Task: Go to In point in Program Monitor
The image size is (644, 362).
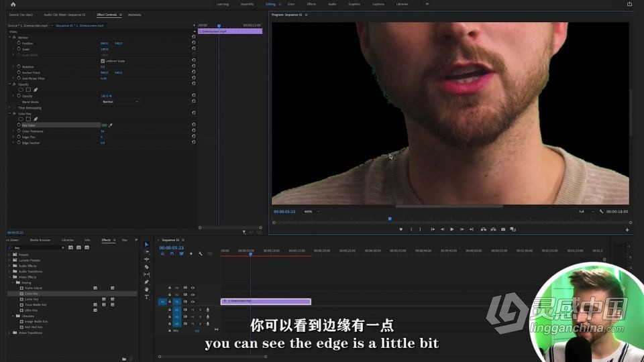Action: pos(433,229)
